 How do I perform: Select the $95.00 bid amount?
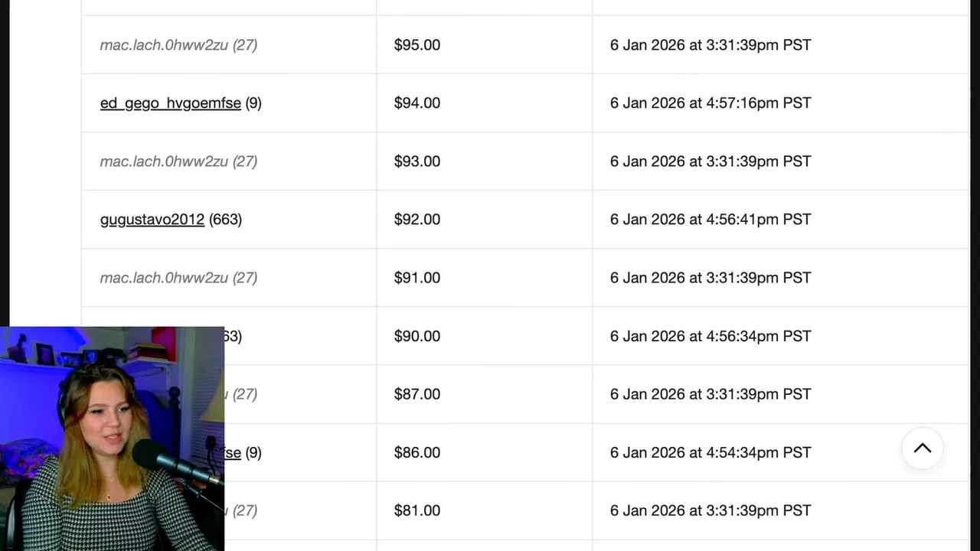[x=416, y=45]
